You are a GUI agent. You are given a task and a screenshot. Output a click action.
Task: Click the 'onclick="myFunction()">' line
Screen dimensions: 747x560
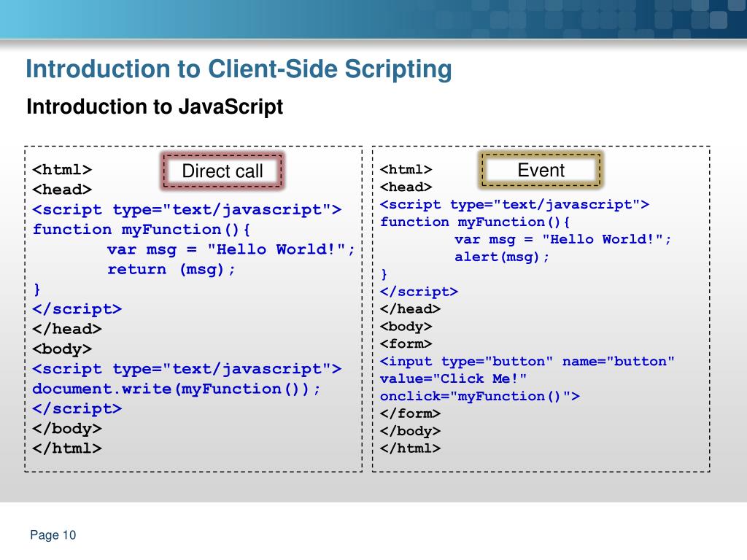click(480, 396)
